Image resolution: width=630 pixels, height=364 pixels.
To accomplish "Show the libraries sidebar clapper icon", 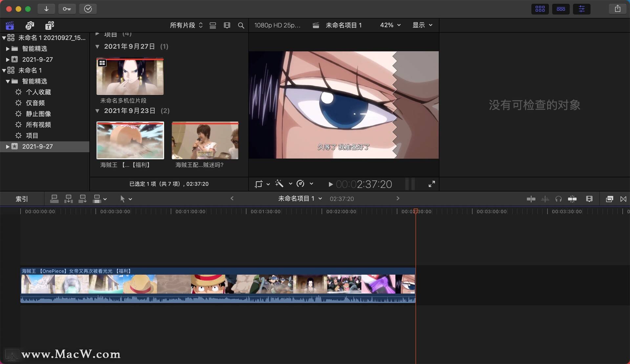I will [10, 25].
